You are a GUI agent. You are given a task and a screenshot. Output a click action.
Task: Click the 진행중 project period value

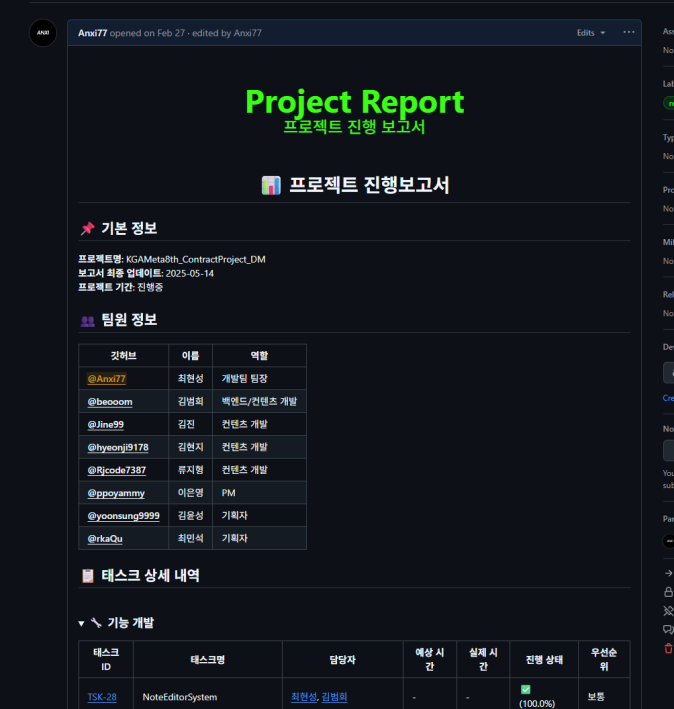pos(150,287)
